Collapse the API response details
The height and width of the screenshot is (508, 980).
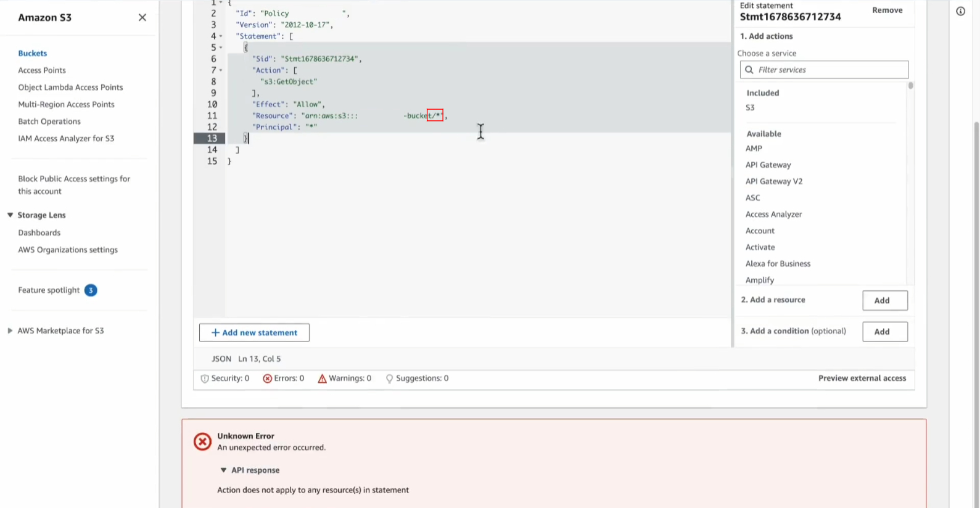(x=223, y=470)
